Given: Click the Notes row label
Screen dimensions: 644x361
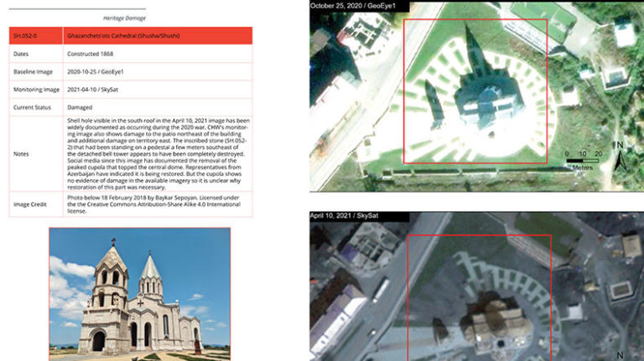Looking at the screenshot, I should (x=21, y=153).
